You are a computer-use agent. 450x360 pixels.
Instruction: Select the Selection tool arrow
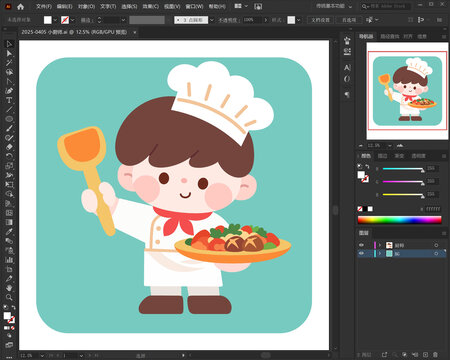pos(9,44)
